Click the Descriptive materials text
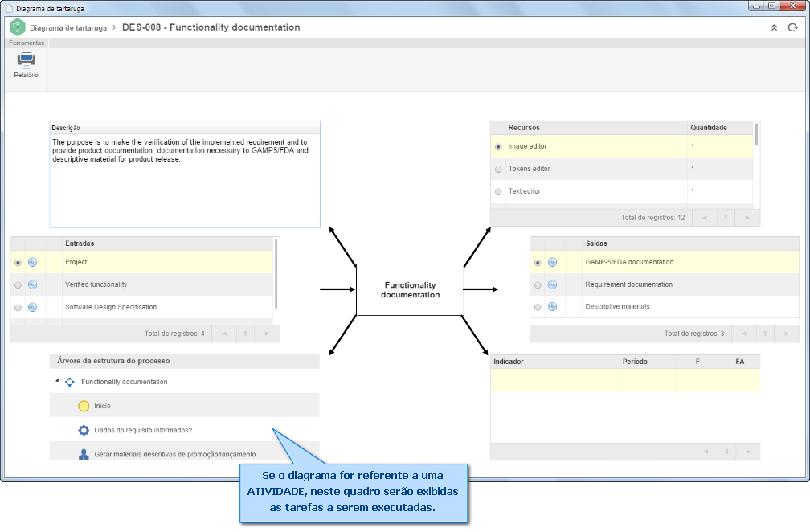 (617, 307)
